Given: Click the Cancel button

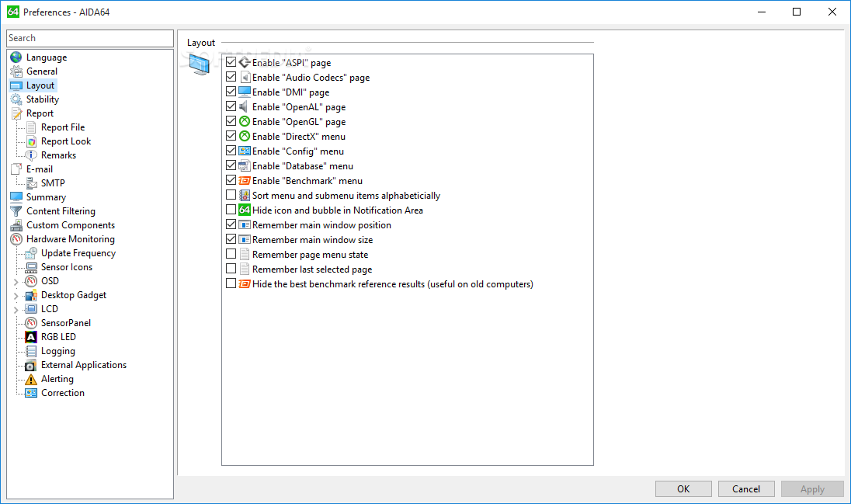Looking at the screenshot, I should point(746,488).
